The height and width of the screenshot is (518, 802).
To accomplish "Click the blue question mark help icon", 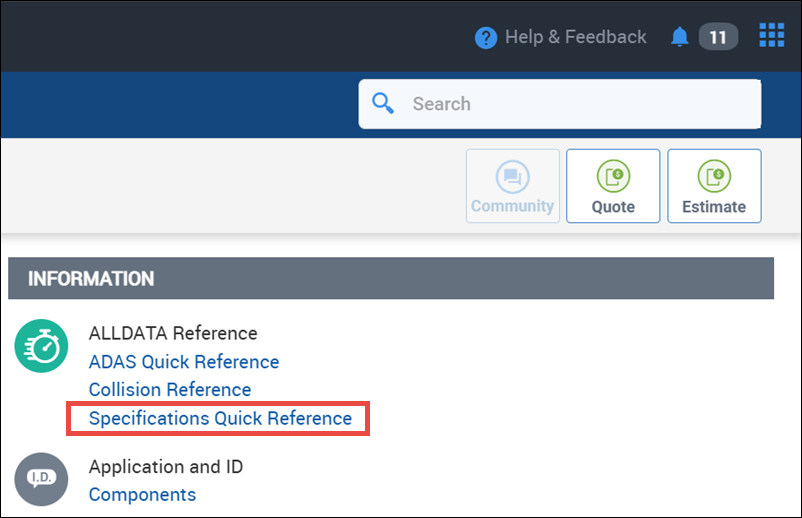I will pyautogui.click(x=485, y=37).
